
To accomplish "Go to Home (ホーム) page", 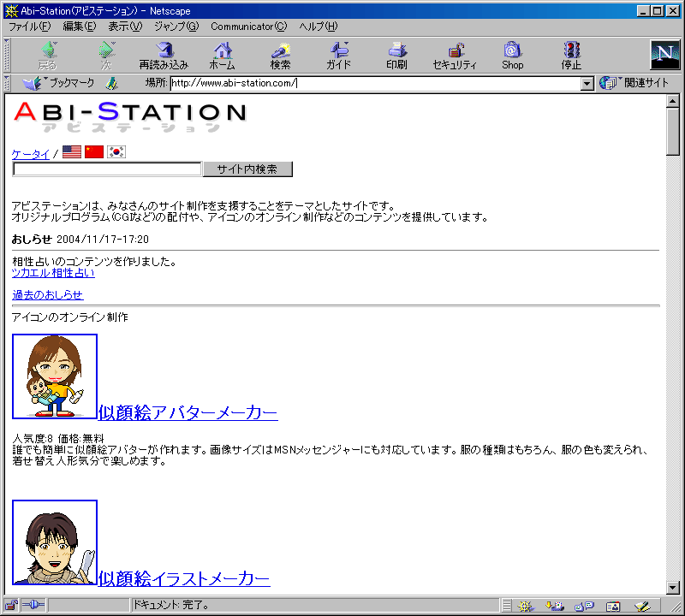I will 223,56.
